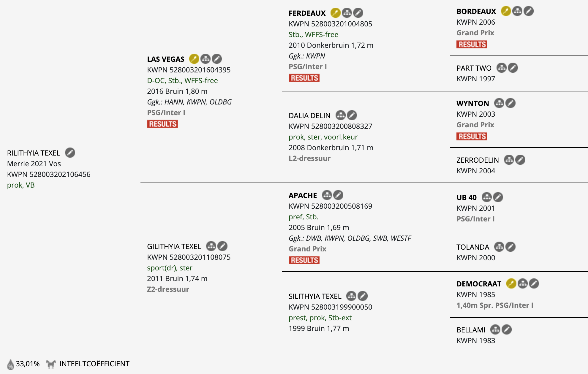Click edit pencil icon beside Rilithyia Texel
The height and width of the screenshot is (374, 588).
(x=70, y=153)
